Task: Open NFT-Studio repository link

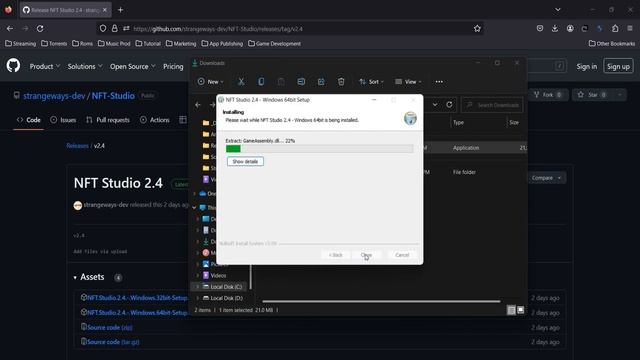Action: (113, 96)
